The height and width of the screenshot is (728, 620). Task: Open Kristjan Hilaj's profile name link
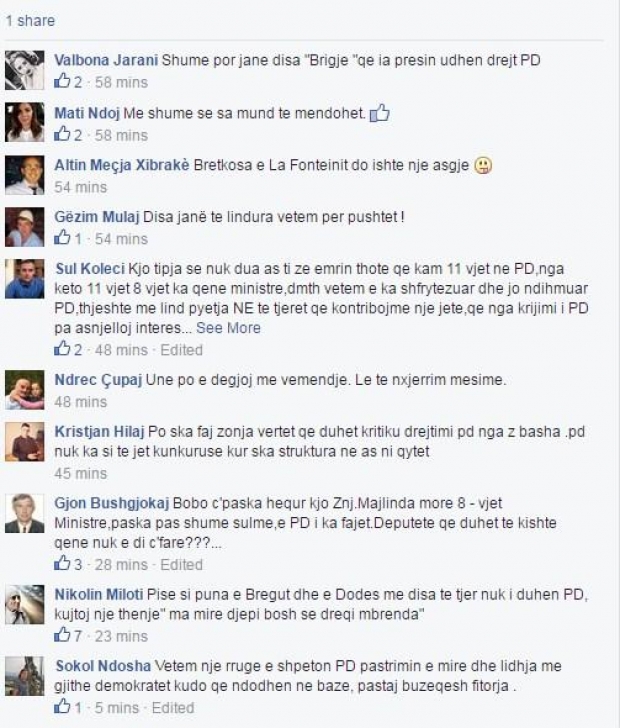click(99, 431)
